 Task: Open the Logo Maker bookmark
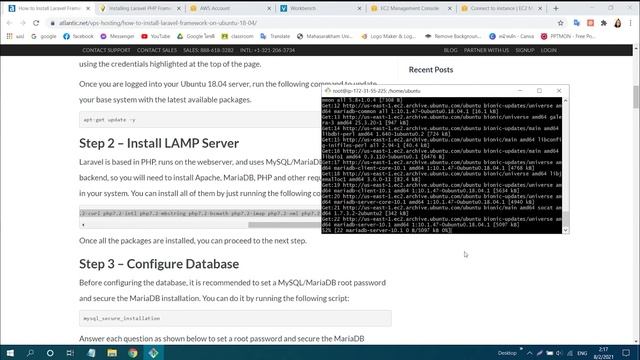(x=389, y=36)
